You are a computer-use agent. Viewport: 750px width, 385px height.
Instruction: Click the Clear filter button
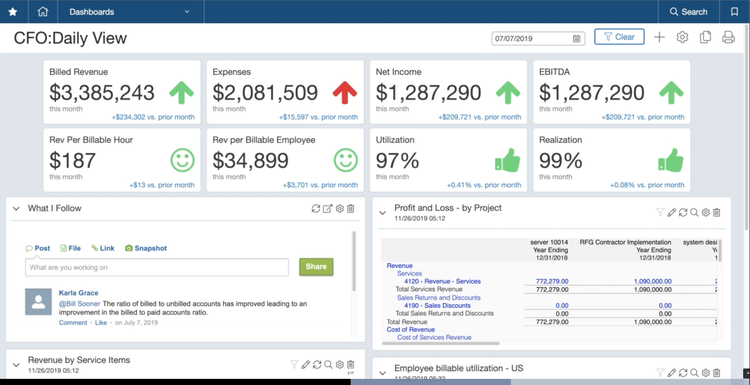point(619,37)
